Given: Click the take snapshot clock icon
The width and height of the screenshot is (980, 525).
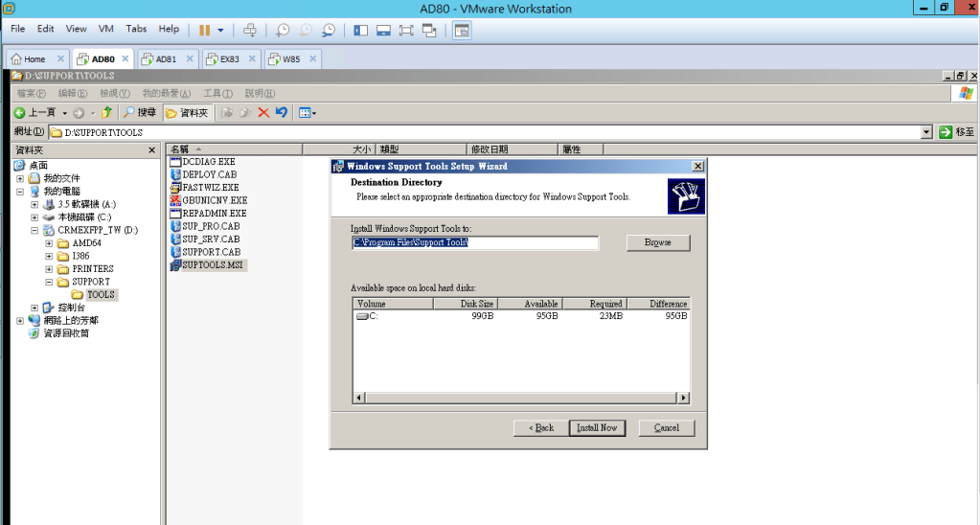Looking at the screenshot, I should 283,30.
